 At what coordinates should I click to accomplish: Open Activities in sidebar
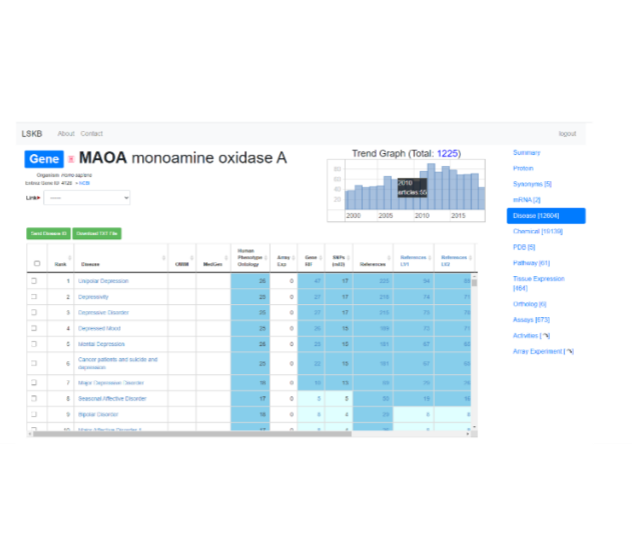pyautogui.click(x=531, y=335)
